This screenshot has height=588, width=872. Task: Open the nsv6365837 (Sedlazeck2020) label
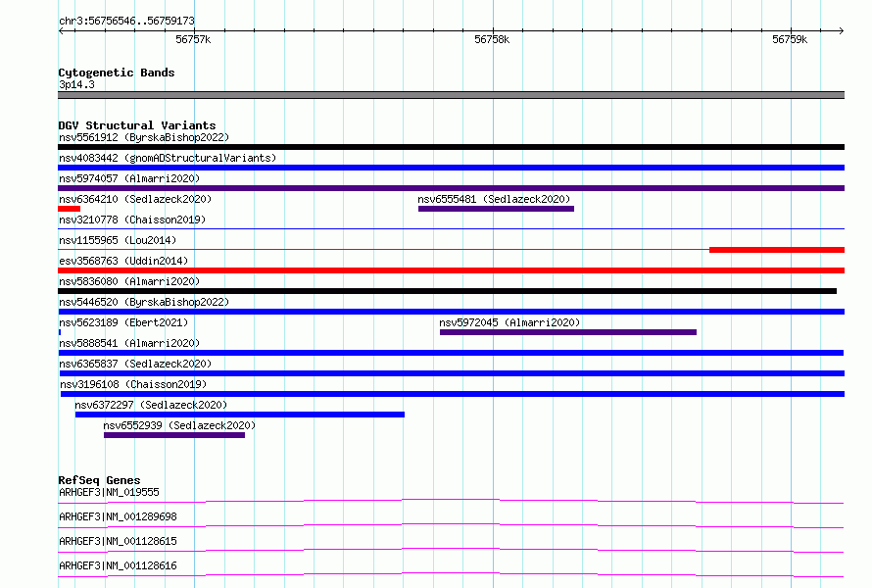coord(135,364)
